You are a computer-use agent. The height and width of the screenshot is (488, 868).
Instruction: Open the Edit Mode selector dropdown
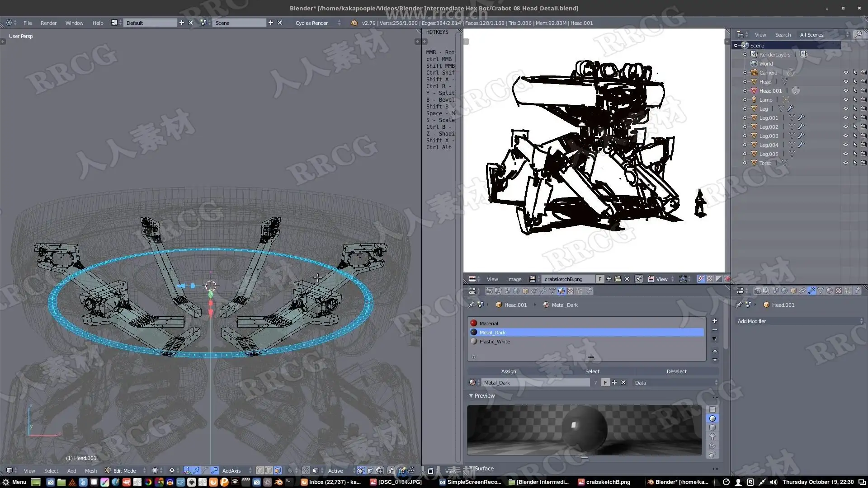125,471
